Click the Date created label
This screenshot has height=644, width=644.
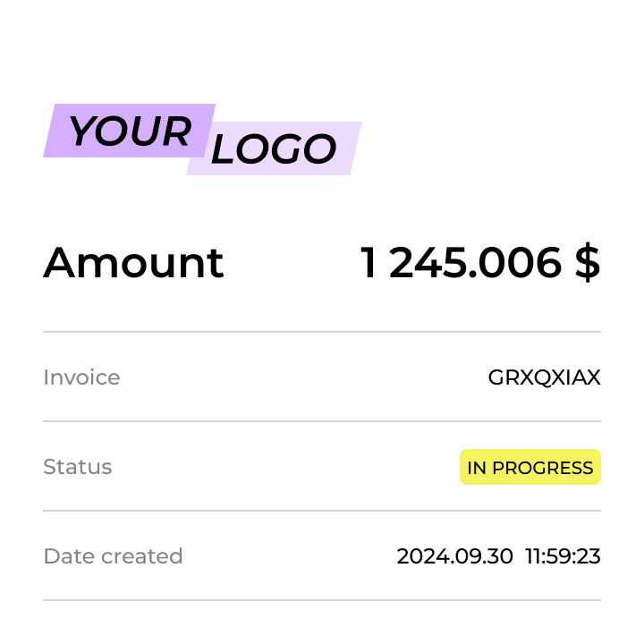(x=113, y=556)
